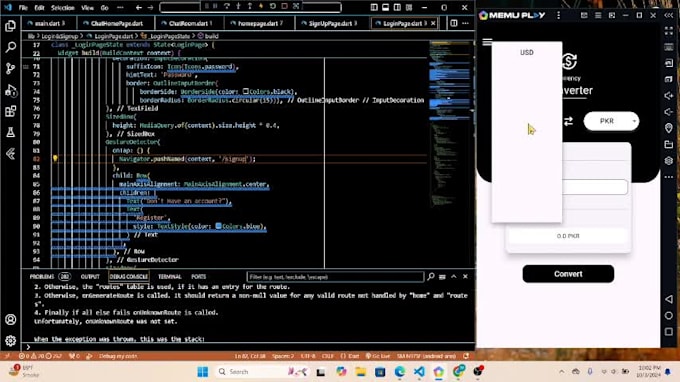Open the Accounts icon in activity bar
This screenshot has width=680, height=382.
point(10,320)
